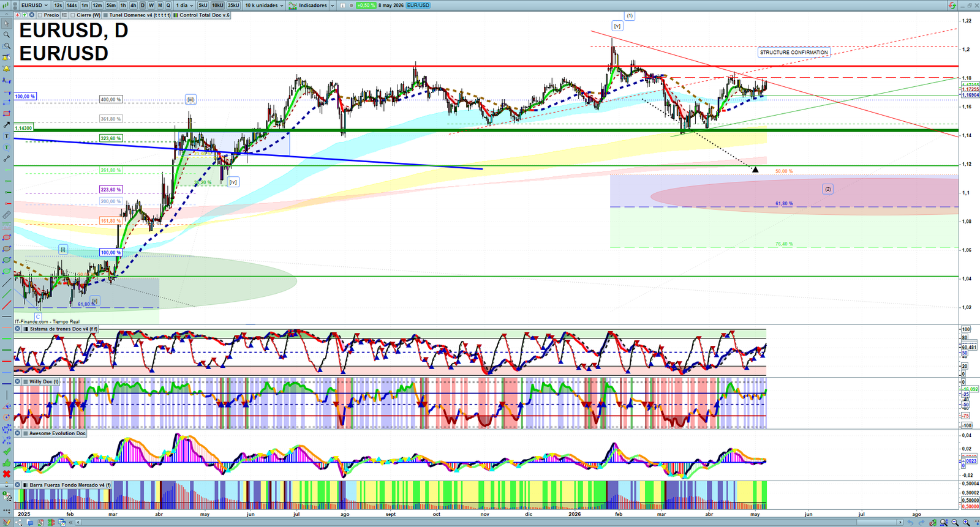Toggle Tunel Domenec v4 indicator visibility
The width and height of the screenshot is (980, 527).
(x=107, y=15)
